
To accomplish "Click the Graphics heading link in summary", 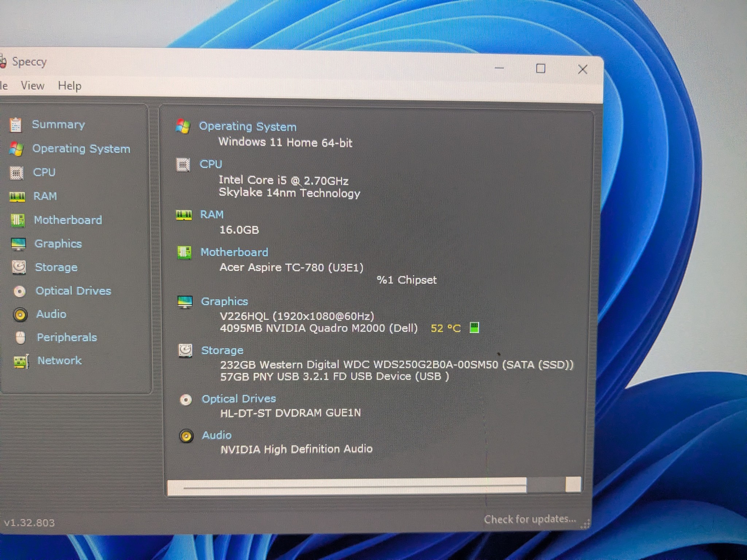I will [x=224, y=302].
